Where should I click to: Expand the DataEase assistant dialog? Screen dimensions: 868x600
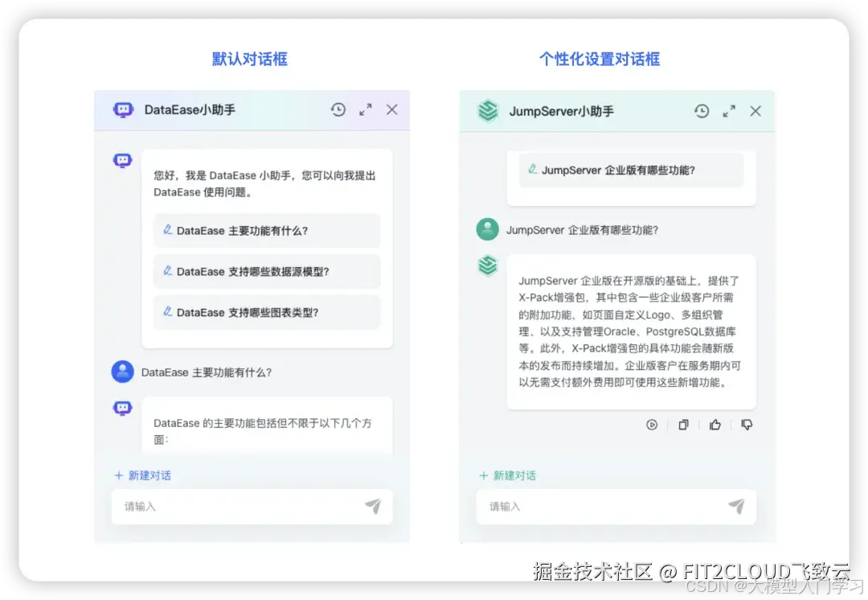366,109
